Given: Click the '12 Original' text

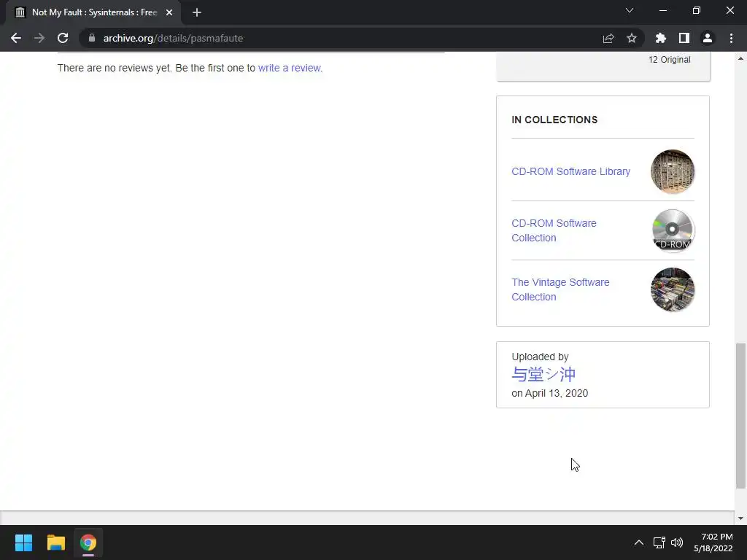Looking at the screenshot, I should pos(670,60).
